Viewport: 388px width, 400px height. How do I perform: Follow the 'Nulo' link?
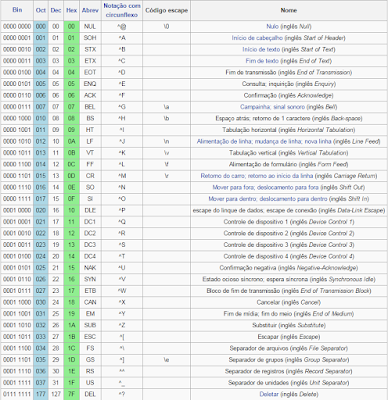[272, 26]
